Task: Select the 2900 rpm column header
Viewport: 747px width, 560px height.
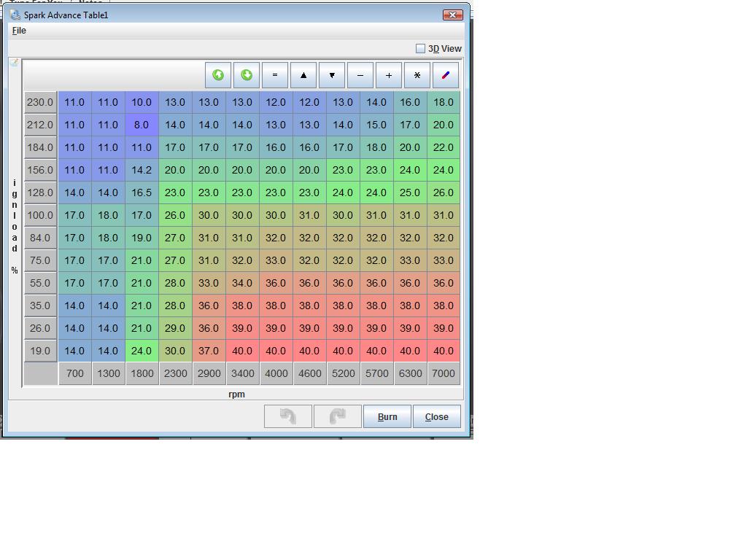Action: (209, 374)
